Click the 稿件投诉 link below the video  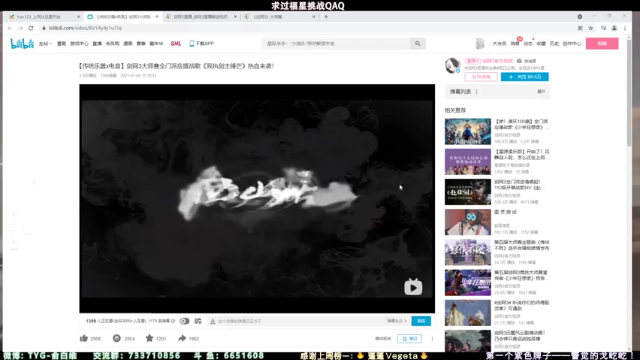[383, 338]
